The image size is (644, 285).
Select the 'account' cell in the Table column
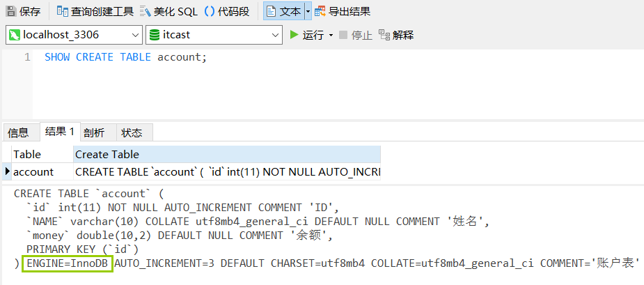coord(42,171)
